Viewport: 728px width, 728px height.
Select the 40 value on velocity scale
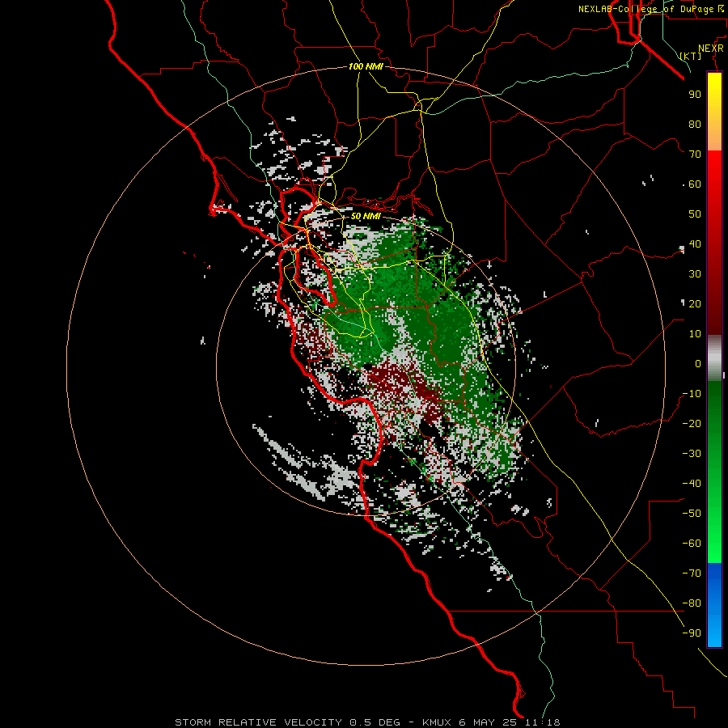(x=695, y=243)
